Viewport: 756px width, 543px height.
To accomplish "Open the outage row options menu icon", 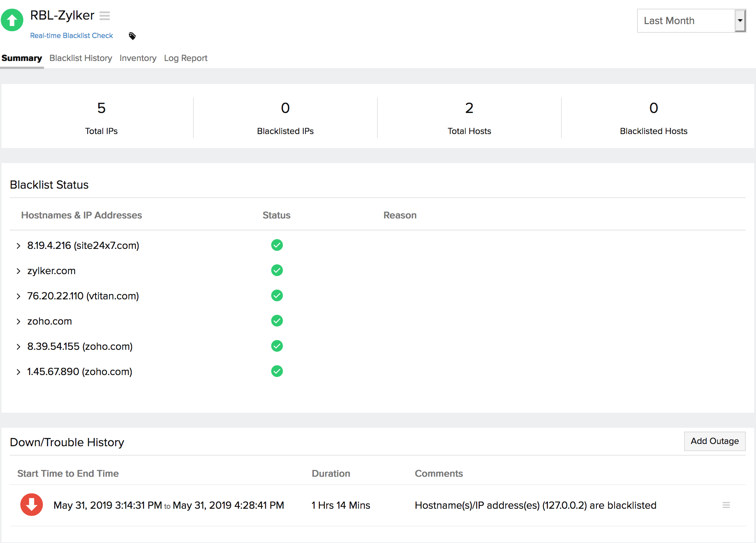I will point(726,505).
